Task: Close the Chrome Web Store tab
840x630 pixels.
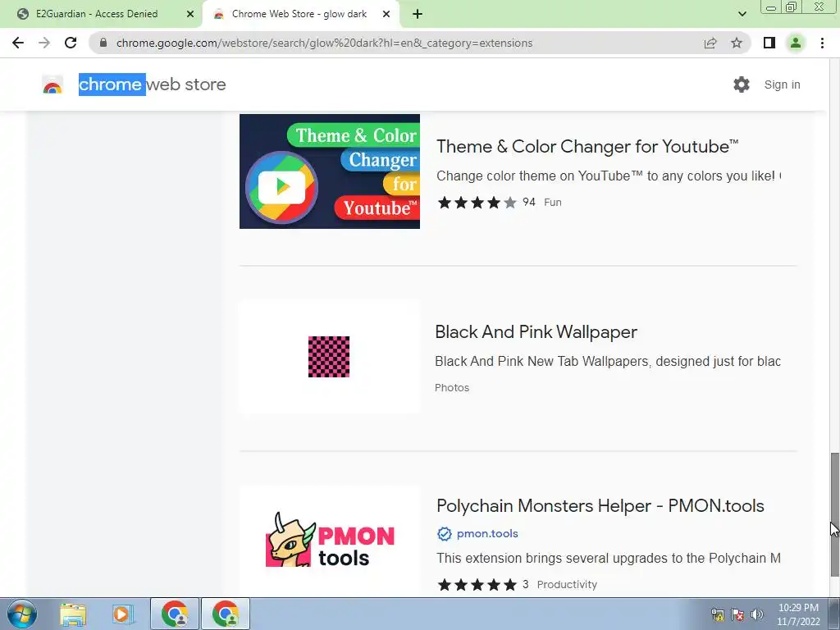Action: tap(386, 14)
